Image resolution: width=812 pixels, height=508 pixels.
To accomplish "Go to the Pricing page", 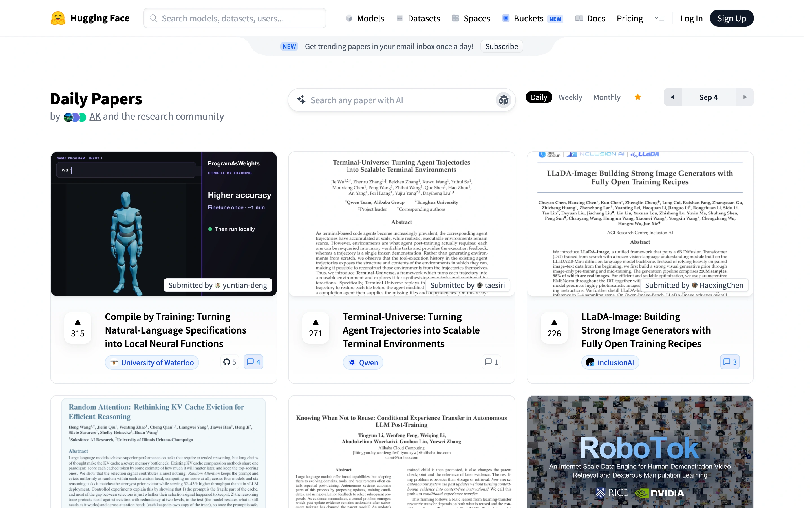I will [630, 18].
